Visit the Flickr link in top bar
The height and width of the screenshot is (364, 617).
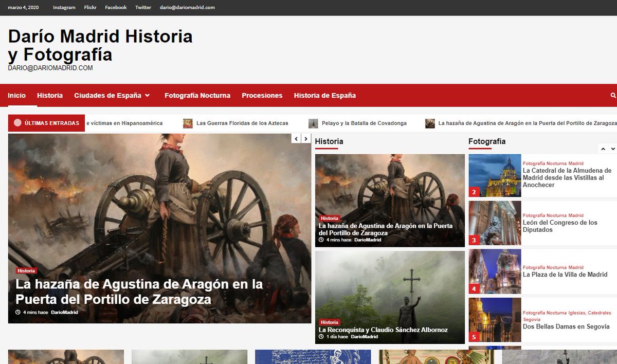[90, 7]
